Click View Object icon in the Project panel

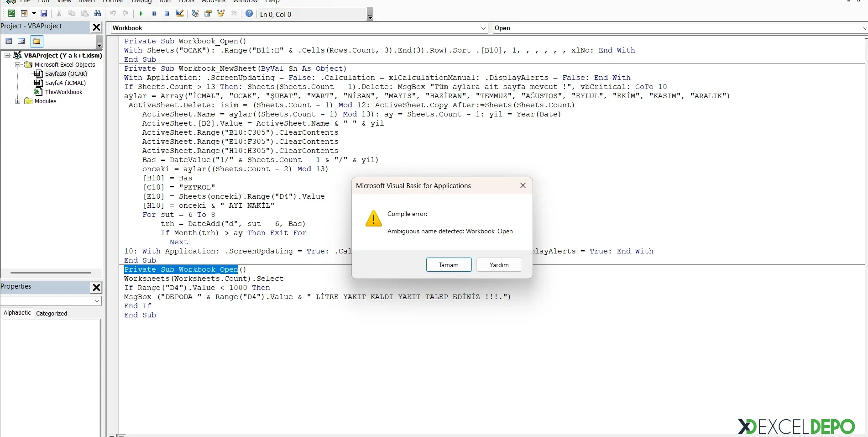pyautogui.click(x=21, y=42)
